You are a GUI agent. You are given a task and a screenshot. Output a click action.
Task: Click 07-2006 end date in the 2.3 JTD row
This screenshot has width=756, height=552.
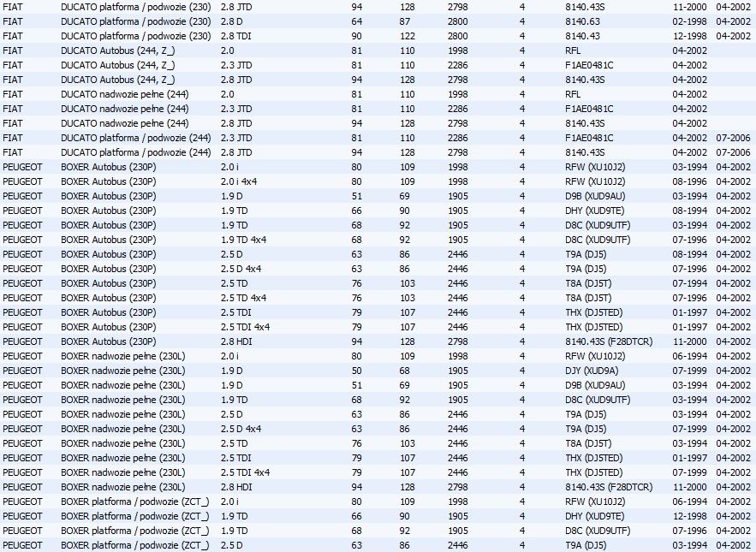(x=733, y=138)
